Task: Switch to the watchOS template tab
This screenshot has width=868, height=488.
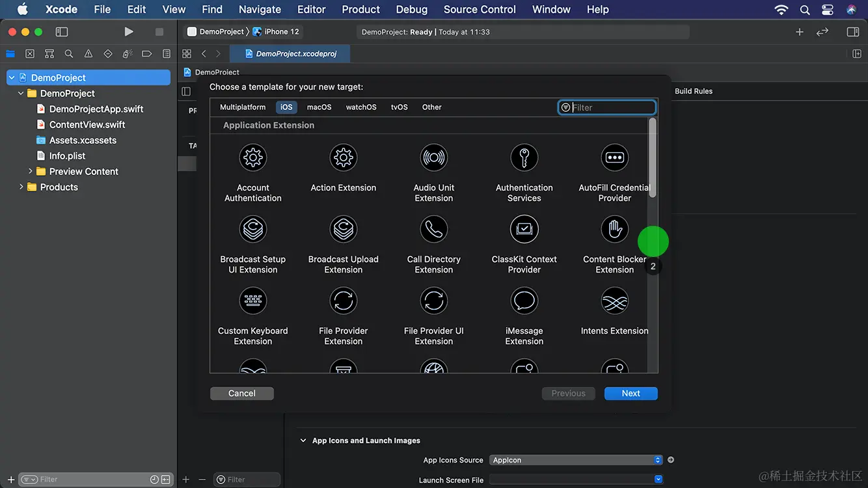Action: click(x=361, y=107)
